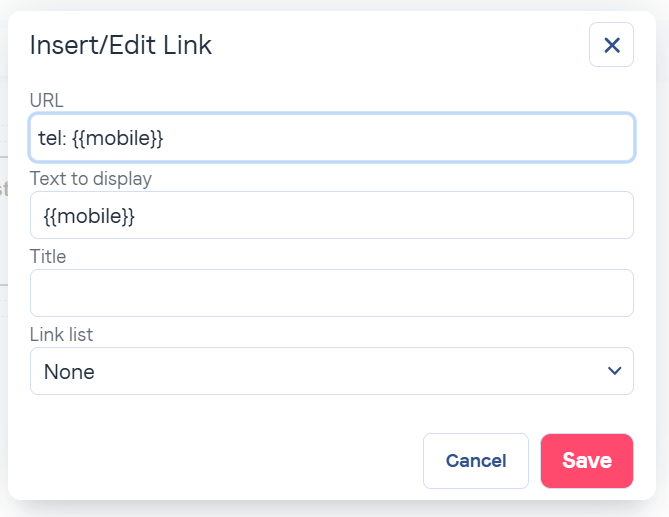Screen dimensions: 669x517
Task: Focus the empty Title field
Action: 331,293
